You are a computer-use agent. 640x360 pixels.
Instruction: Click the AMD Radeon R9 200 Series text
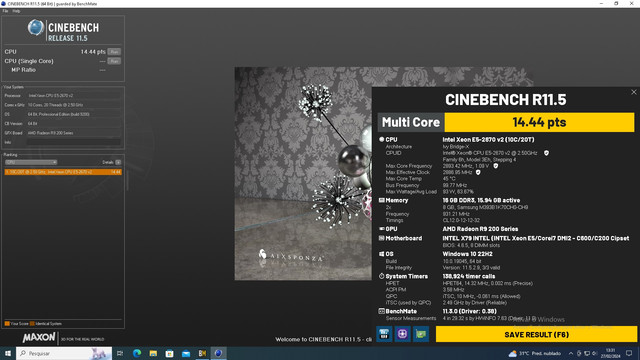(x=480, y=229)
